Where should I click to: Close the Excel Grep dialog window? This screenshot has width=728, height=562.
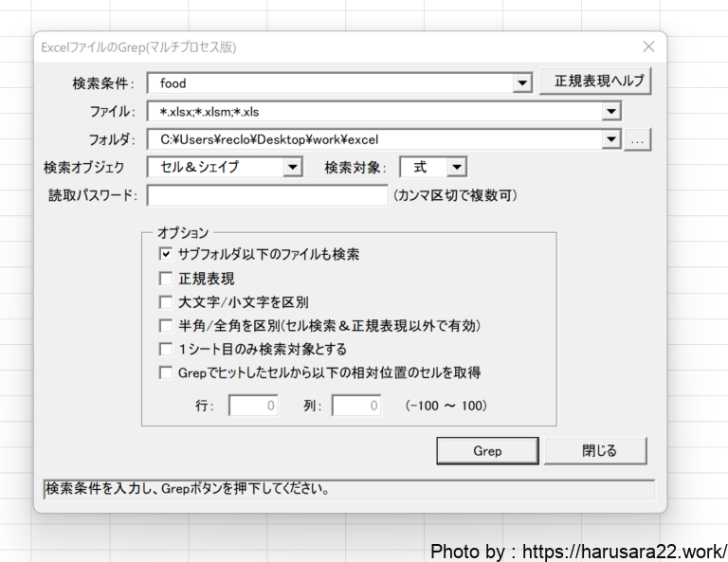648,46
